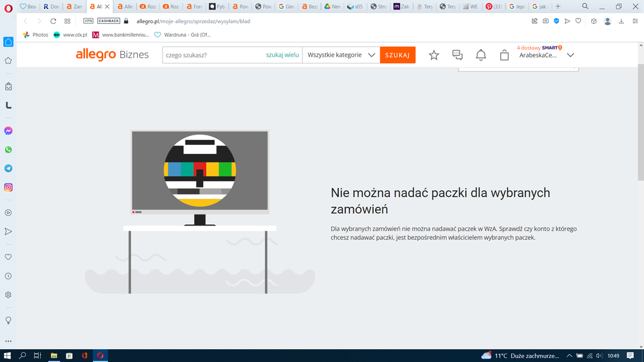Open a new tab with plus button

[558, 6]
